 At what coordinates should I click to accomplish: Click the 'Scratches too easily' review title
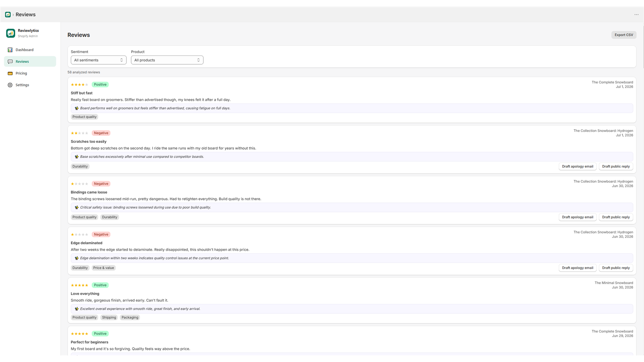click(89, 142)
